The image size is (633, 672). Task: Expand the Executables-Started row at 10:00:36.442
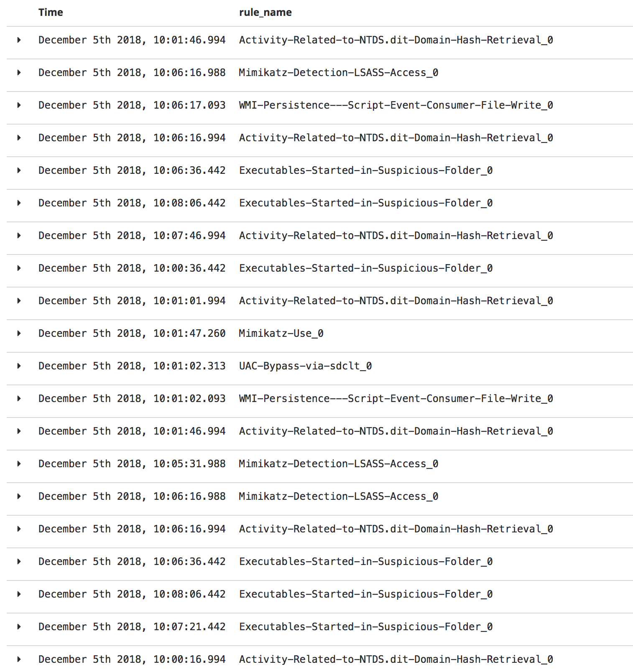click(19, 268)
